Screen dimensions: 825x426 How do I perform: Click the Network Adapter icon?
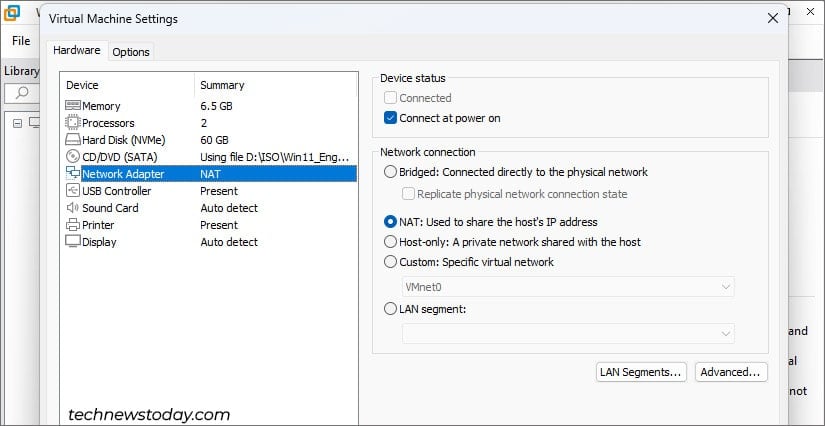(x=73, y=174)
